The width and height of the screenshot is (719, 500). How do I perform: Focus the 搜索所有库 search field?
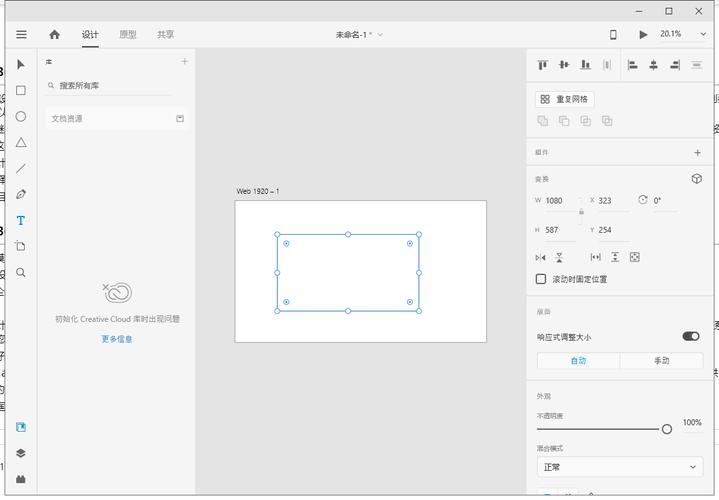click(x=109, y=85)
